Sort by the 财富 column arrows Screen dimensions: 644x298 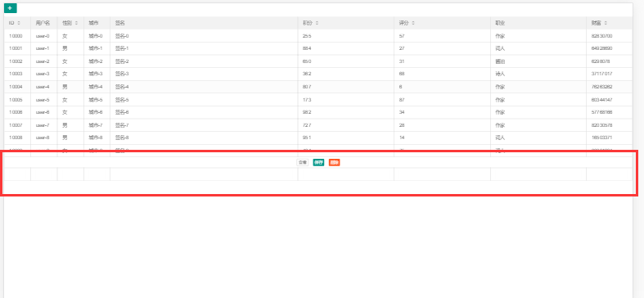(606, 23)
